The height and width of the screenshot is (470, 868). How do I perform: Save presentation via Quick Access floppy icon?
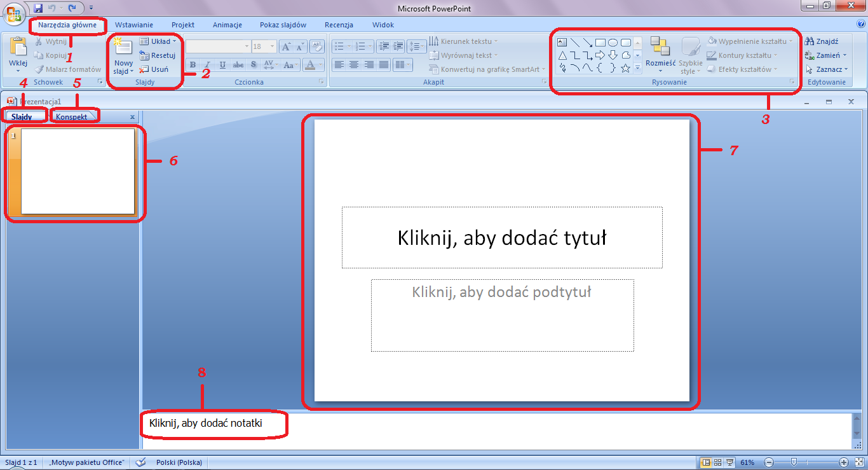(x=38, y=8)
